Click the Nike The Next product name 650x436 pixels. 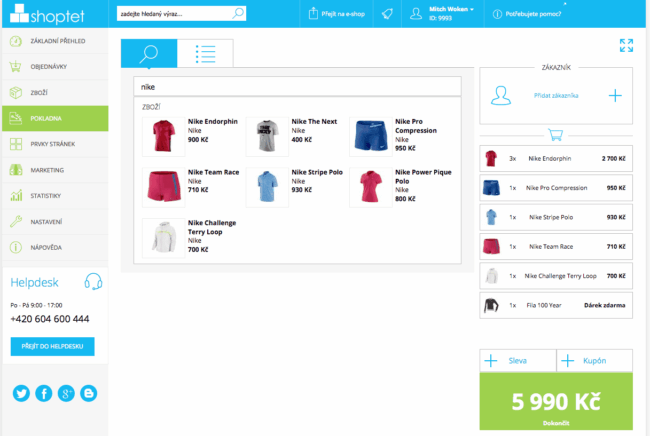click(x=314, y=121)
